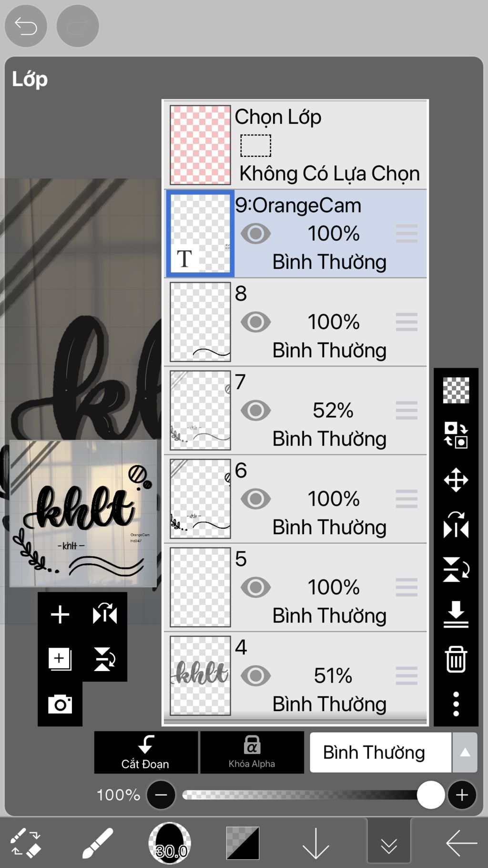The image size is (488, 868).
Task: Select the move transform arrows icon
Action: [456, 480]
